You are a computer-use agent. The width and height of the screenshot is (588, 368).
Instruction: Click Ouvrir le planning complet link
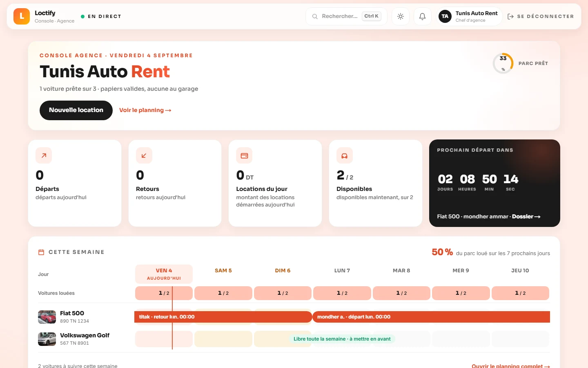click(511, 366)
